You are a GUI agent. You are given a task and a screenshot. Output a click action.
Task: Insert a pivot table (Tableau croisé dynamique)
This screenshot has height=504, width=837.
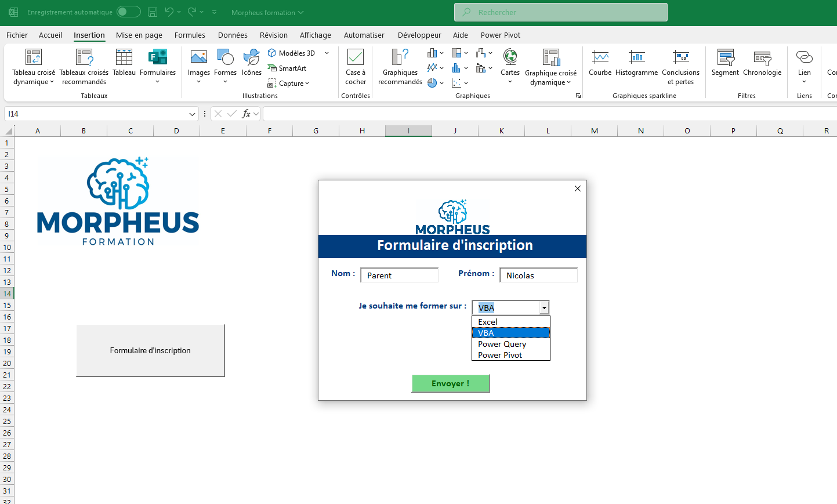point(33,67)
